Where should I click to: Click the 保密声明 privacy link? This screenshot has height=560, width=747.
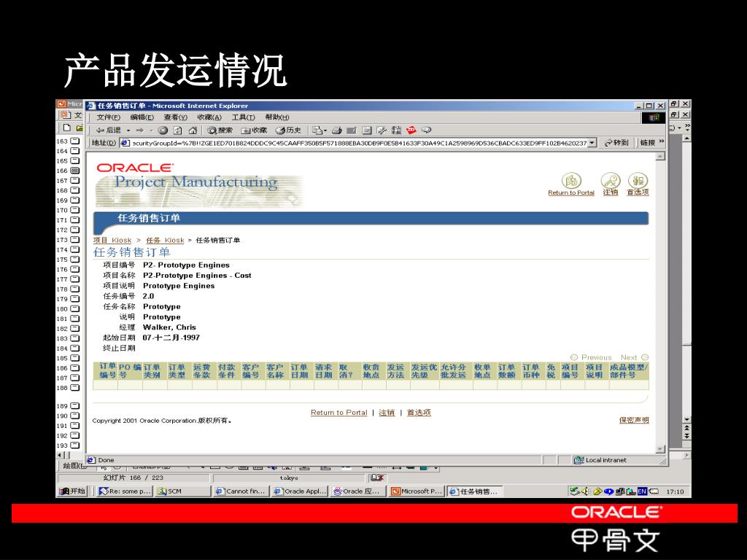634,420
